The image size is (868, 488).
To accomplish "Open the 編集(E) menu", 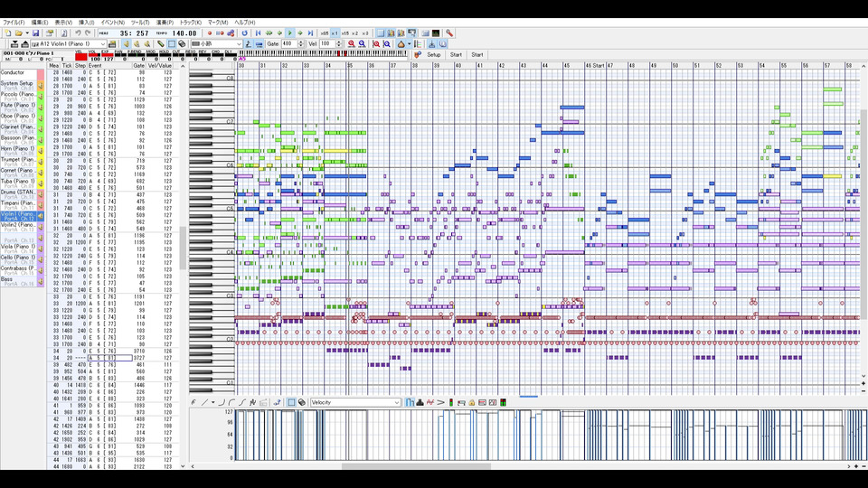I will [39, 23].
